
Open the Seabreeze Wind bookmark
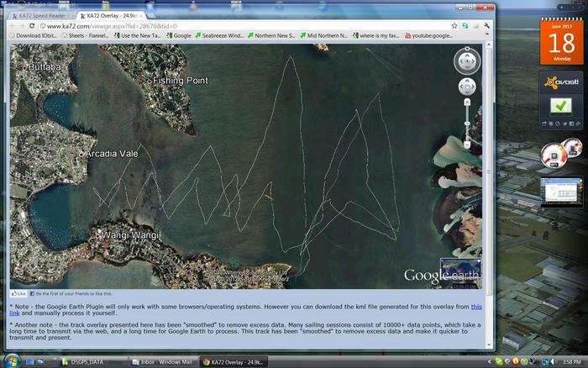[x=220, y=35]
